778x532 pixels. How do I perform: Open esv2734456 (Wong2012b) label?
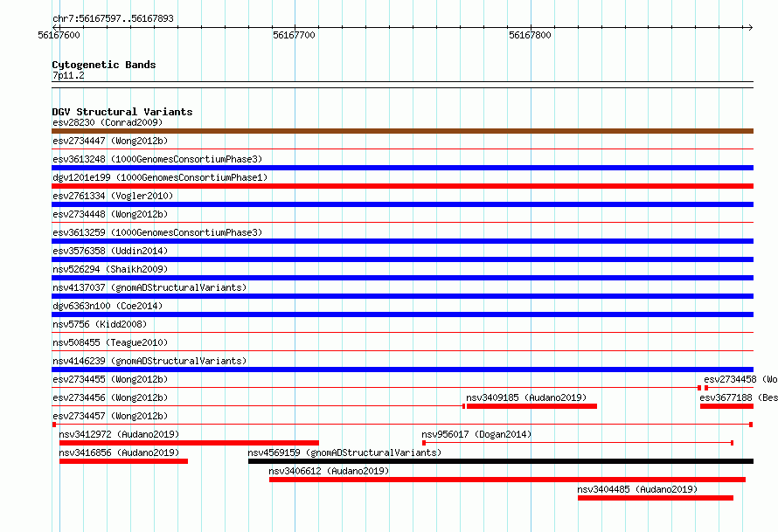pyautogui.click(x=110, y=397)
